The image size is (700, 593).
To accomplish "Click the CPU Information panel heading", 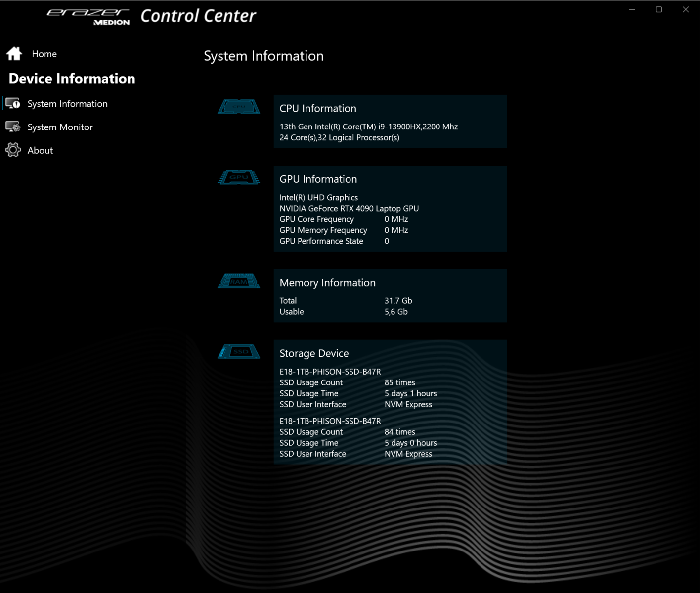I will click(x=318, y=108).
